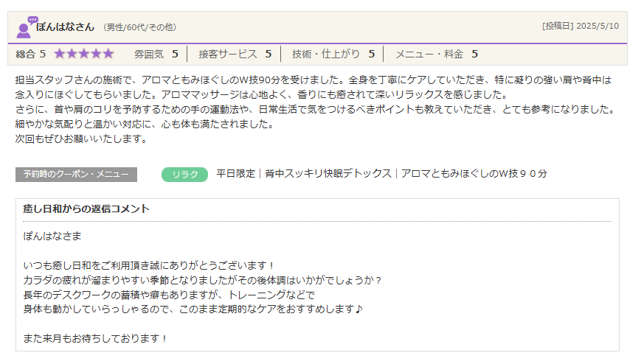
Task: Click the また来月もお待ちしております closing line
Action: 96,339
